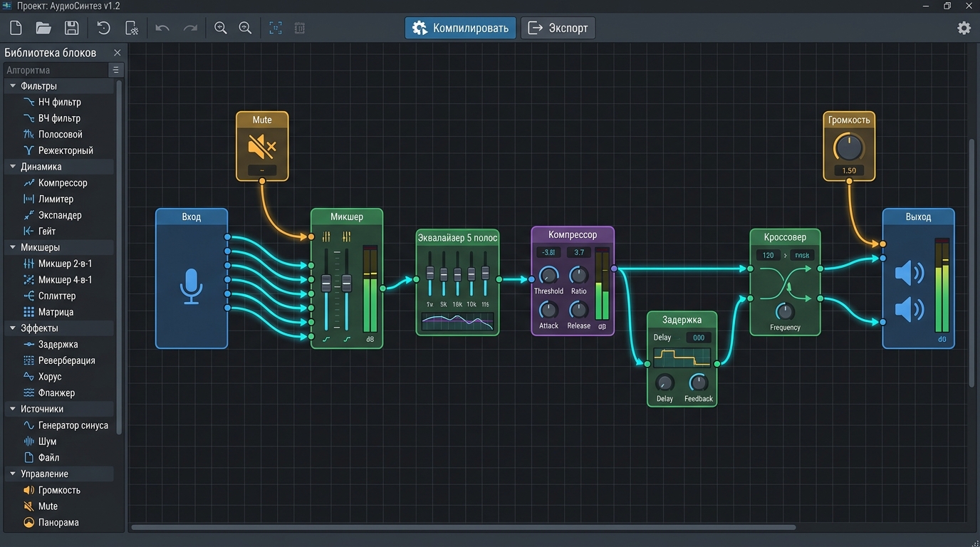Toggle the lower speaker in Выход block
This screenshot has height=547, width=980.
pyautogui.click(x=909, y=310)
